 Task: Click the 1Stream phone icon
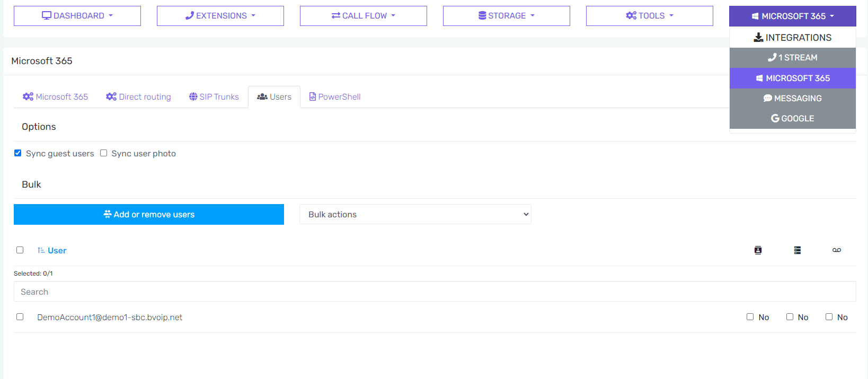click(772, 57)
